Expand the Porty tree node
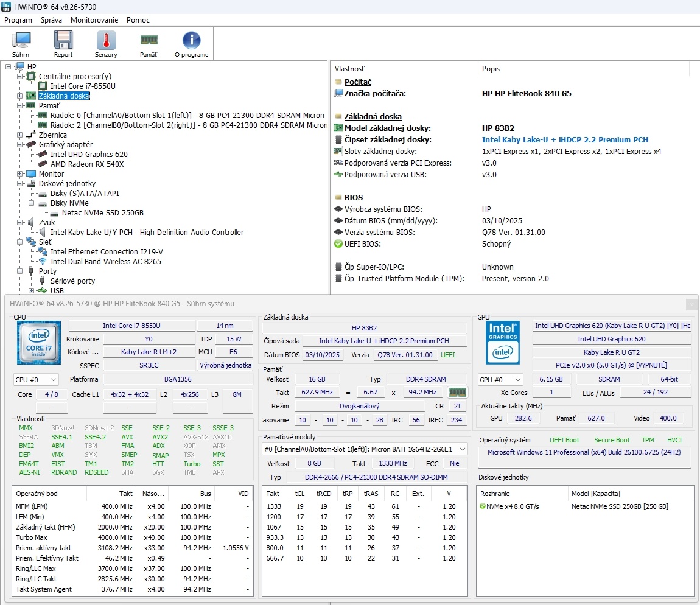The height and width of the screenshot is (605, 700). pyautogui.click(x=19, y=271)
